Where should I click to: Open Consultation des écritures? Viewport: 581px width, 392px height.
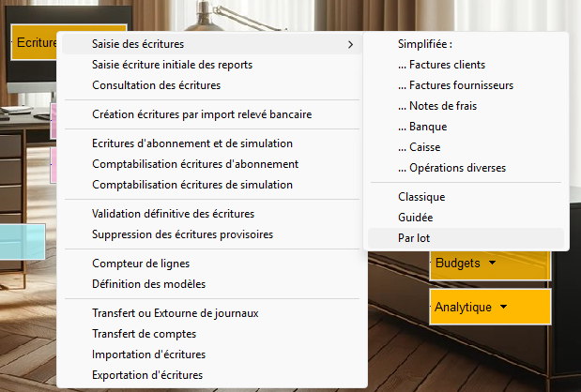pos(156,85)
